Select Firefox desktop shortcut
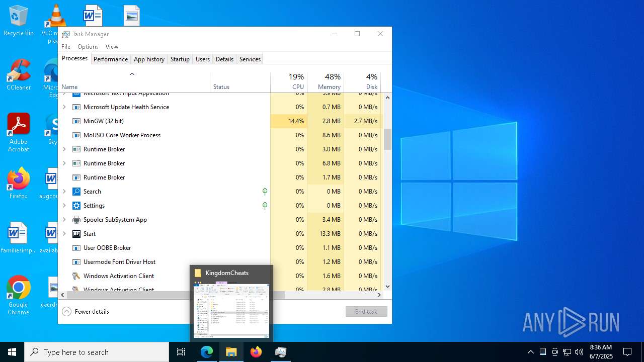The width and height of the screenshot is (644, 362). point(19,184)
